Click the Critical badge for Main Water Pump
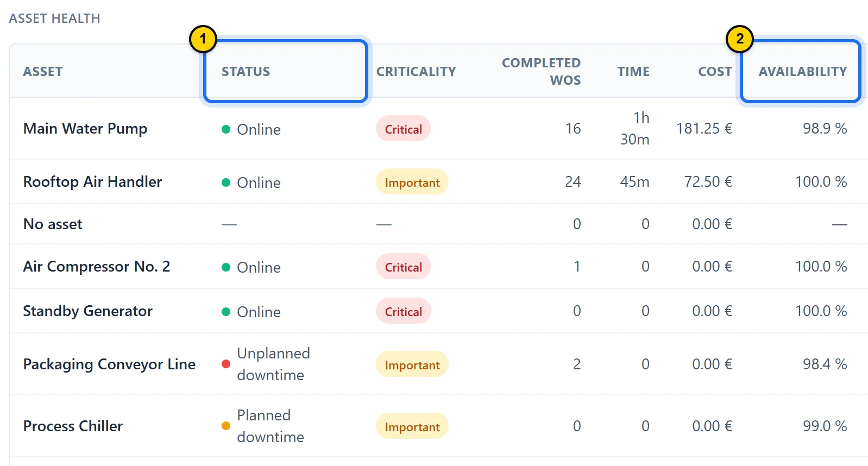 [404, 129]
